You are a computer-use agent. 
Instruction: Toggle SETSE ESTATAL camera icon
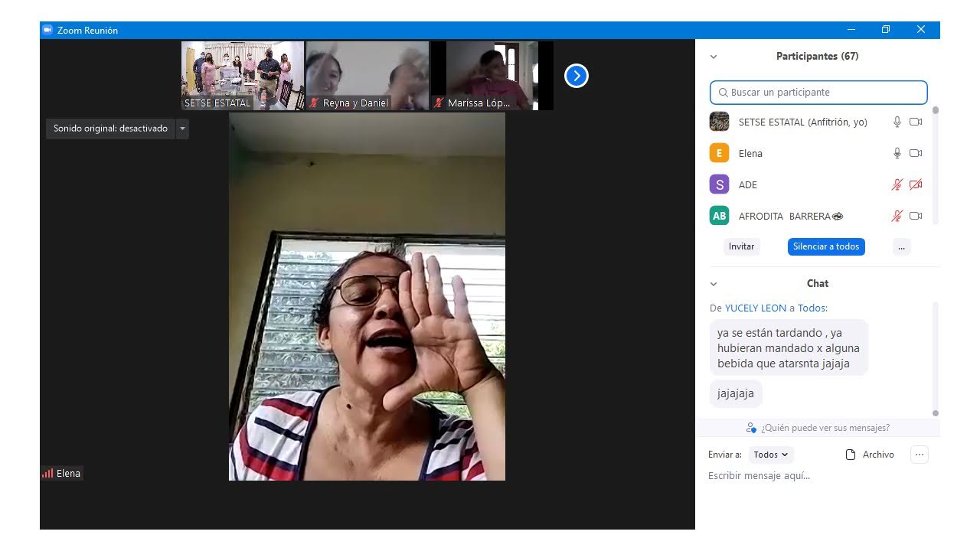915,122
